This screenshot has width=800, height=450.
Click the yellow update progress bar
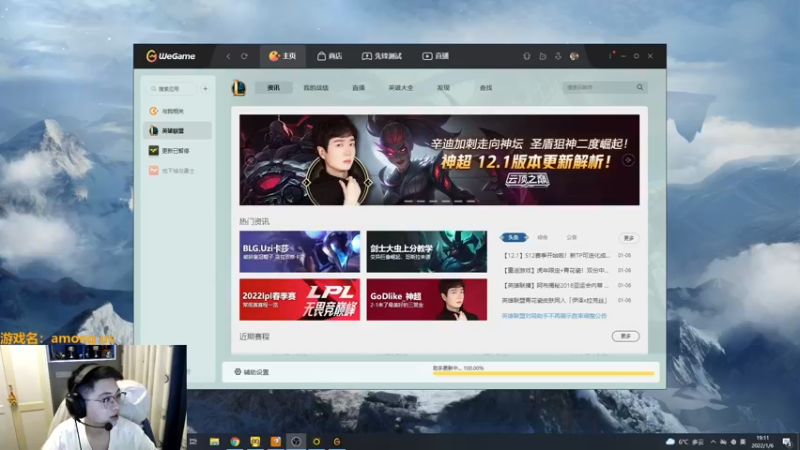[x=543, y=373]
